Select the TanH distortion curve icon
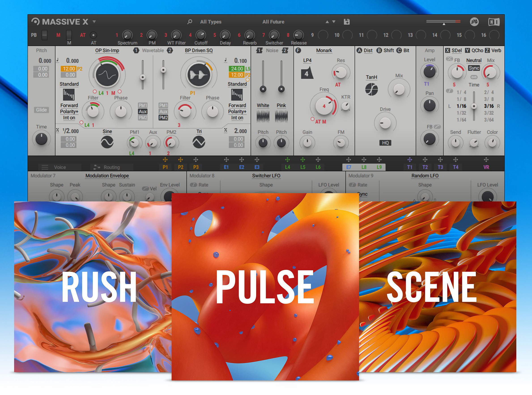532x395 pixels. (x=371, y=89)
